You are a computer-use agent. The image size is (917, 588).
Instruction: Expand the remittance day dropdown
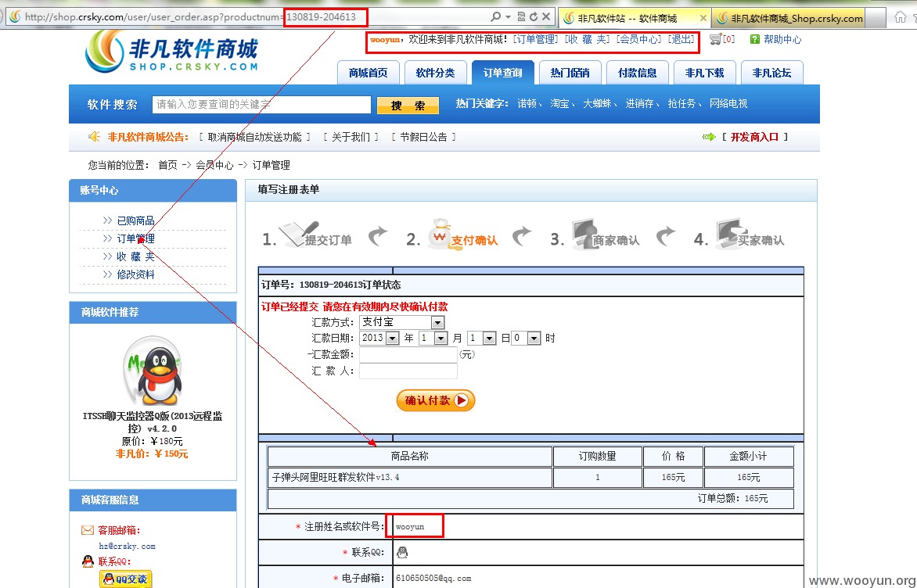[490, 339]
